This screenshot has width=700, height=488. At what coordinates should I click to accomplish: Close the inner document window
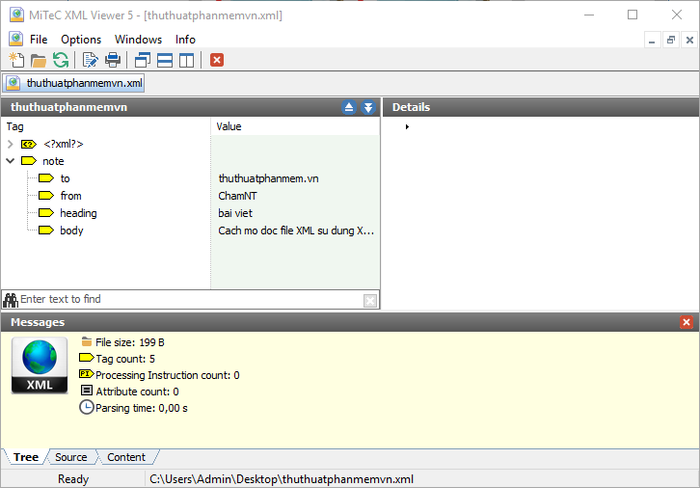coord(690,40)
